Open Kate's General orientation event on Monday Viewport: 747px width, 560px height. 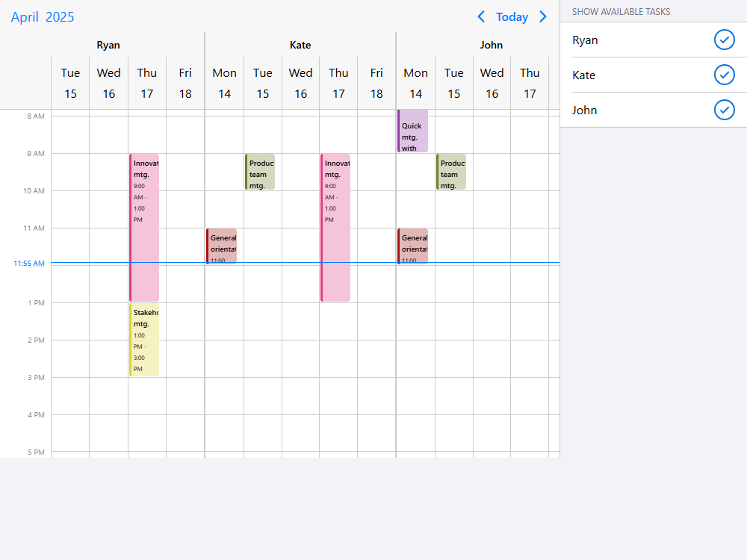pyautogui.click(x=222, y=246)
